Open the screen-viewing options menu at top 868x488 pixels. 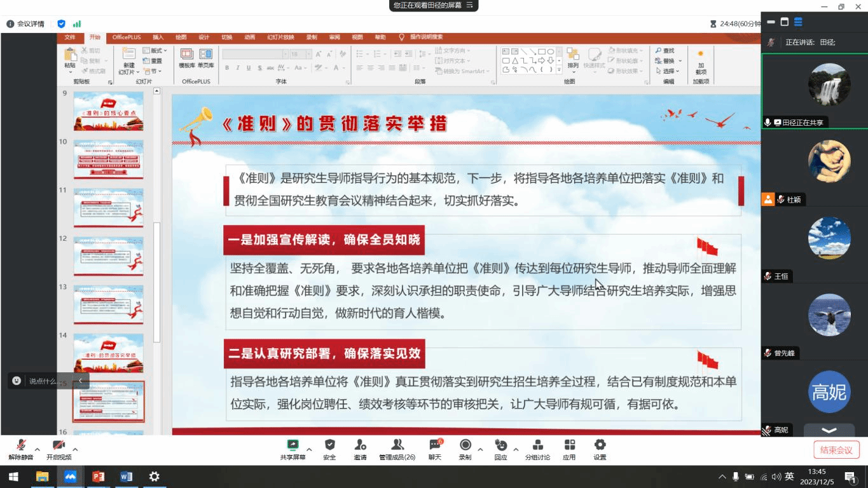pos(470,5)
